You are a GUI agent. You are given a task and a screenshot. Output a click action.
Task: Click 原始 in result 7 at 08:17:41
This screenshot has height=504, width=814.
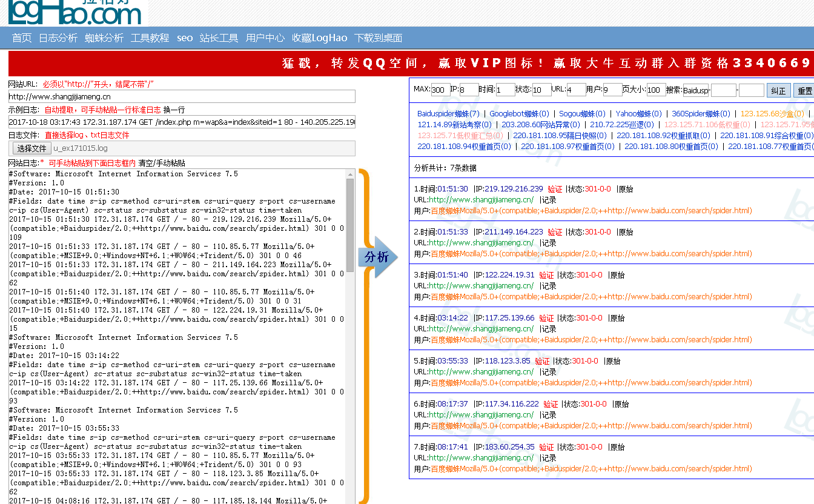(x=617, y=447)
